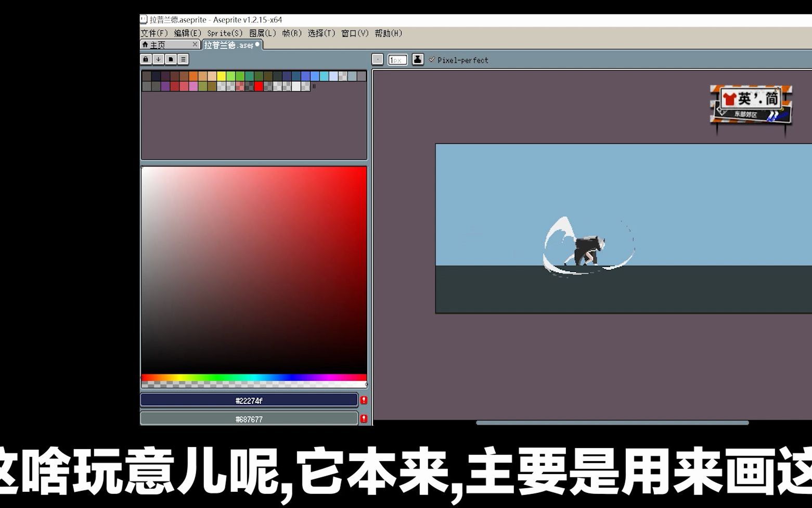This screenshot has width=812, height=508.
Task: Open the 帮助(H) menu
Action: [x=388, y=33]
